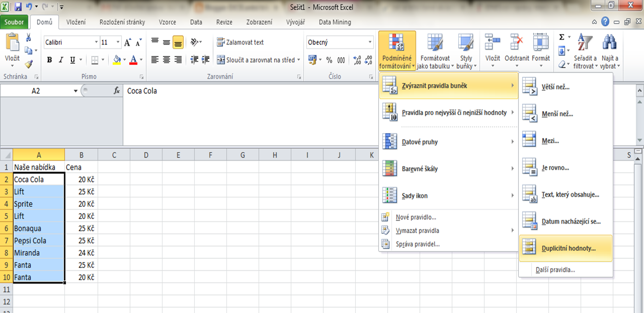
Task: Click the AutoSum sigma icon
Action: tap(562, 37)
